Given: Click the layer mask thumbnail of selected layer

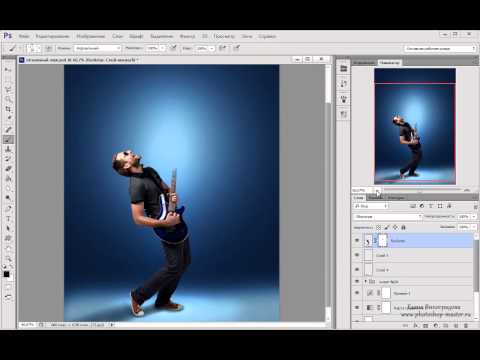Looking at the screenshot, I should (383, 240).
